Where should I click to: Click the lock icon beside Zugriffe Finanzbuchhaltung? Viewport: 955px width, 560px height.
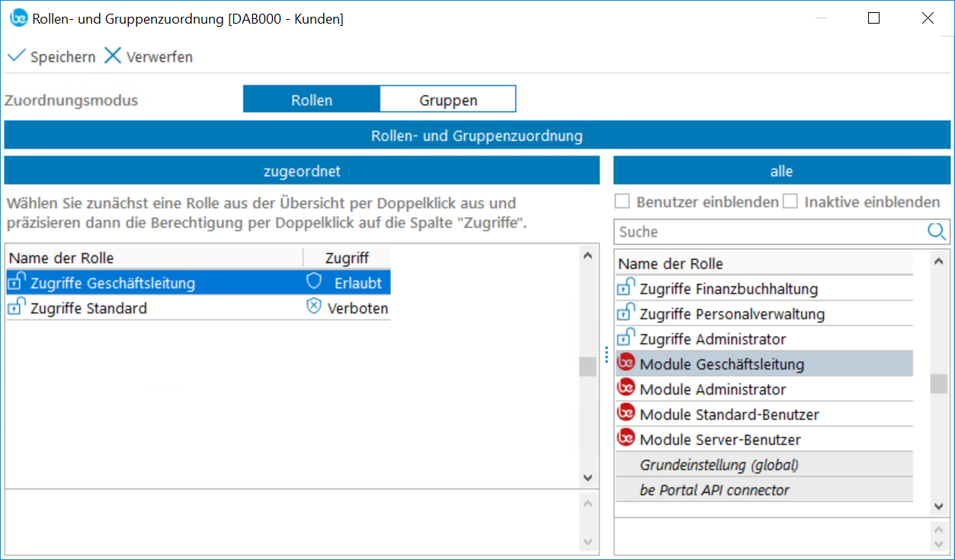coord(626,288)
